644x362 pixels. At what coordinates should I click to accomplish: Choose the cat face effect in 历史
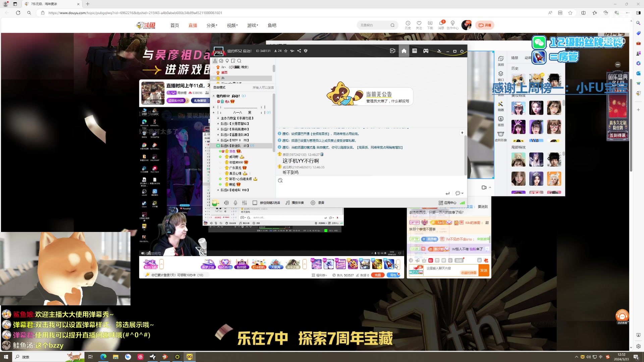pos(518,80)
